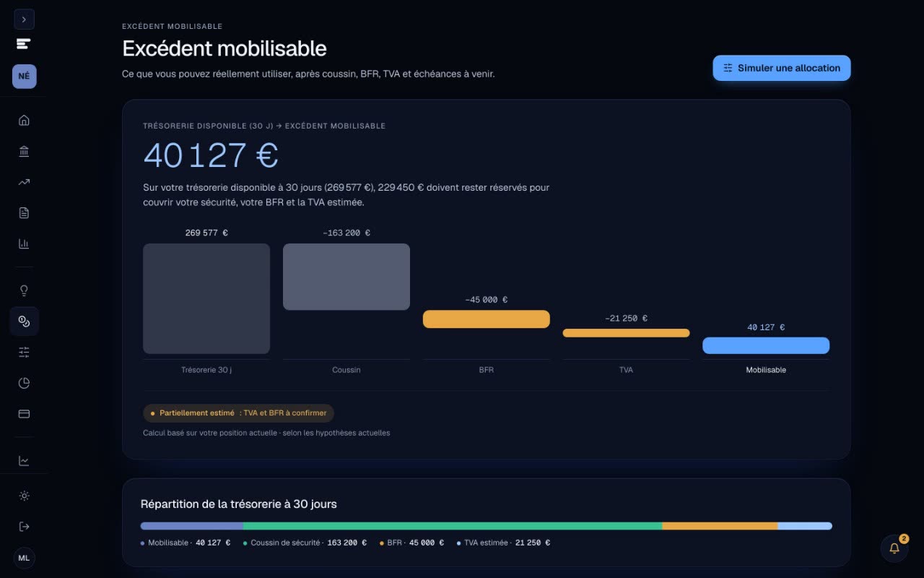
Task: Open notifications bell with 2 badge
Action: (x=894, y=548)
